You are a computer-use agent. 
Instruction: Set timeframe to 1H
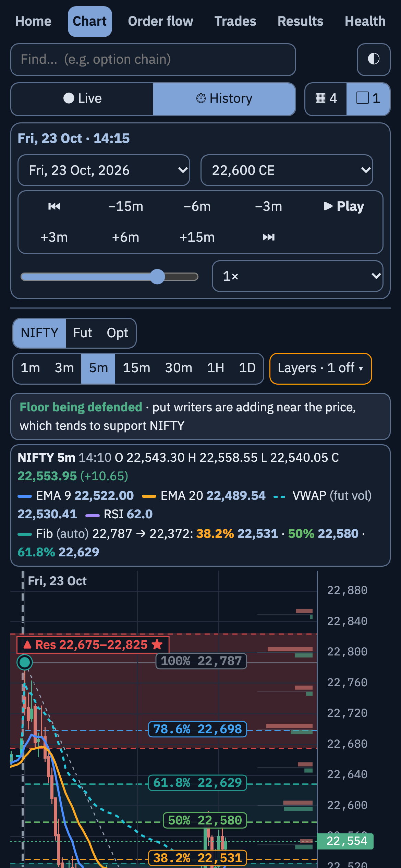216,369
